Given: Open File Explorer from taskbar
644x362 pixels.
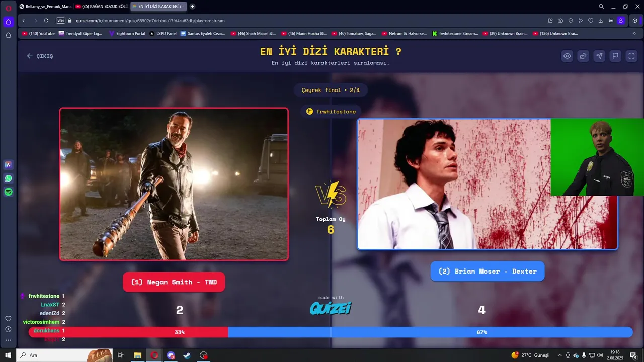Looking at the screenshot, I should pos(137,355).
